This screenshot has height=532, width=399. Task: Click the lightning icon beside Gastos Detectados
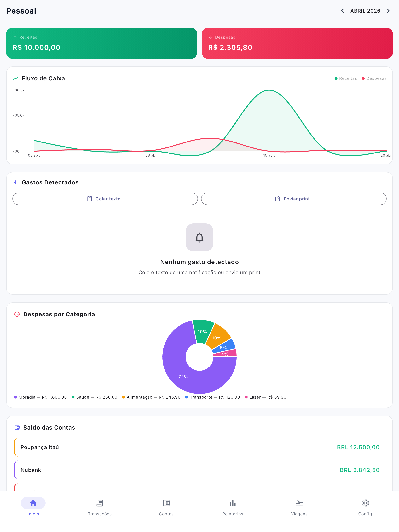pyautogui.click(x=16, y=182)
